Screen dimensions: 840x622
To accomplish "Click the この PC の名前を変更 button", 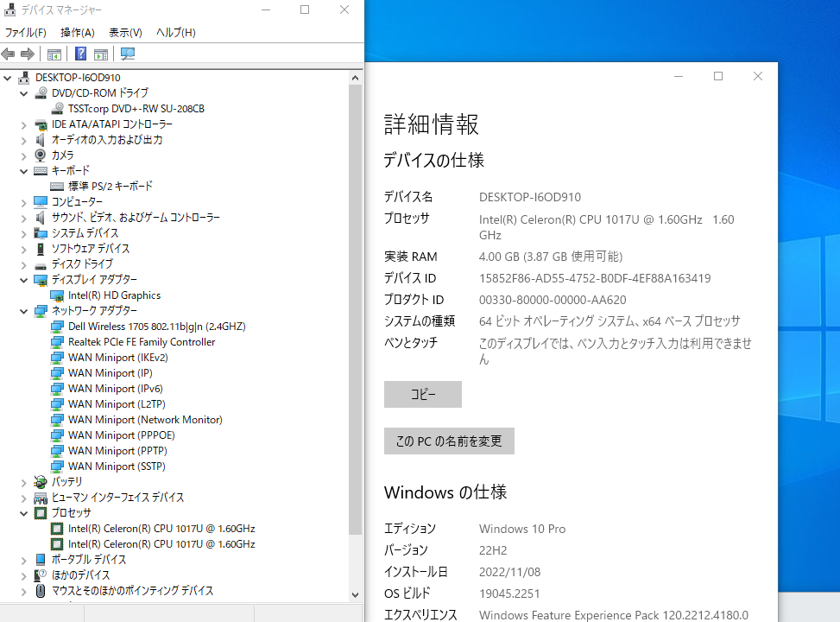I will click(449, 441).
